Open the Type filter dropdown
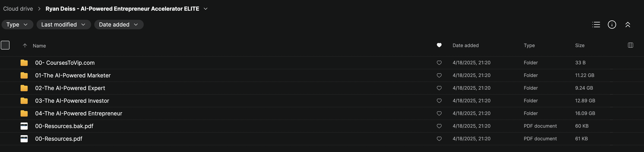Viewport: 644px width, 152px height. tap(17, 25)
